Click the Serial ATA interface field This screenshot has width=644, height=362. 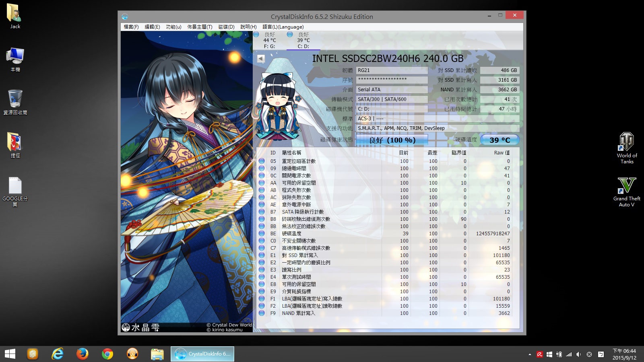(392, 90)
